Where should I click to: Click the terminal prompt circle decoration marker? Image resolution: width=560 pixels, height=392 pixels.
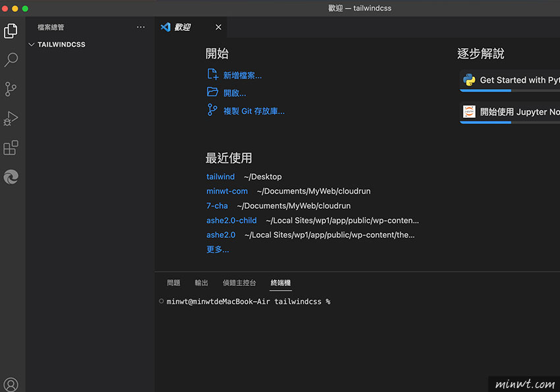point(161,301)
